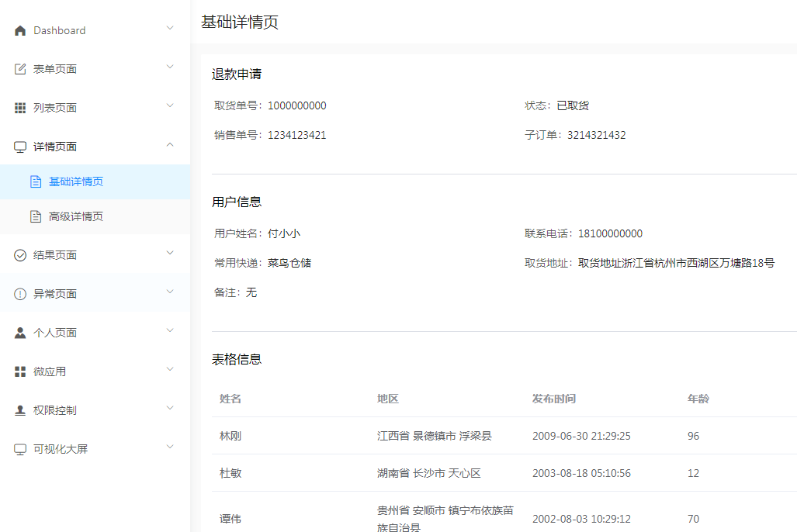The height and width of the screenshot is (532, 797).
Task: Expand the 微应用 chevron
Action: [x=170, y=369]
